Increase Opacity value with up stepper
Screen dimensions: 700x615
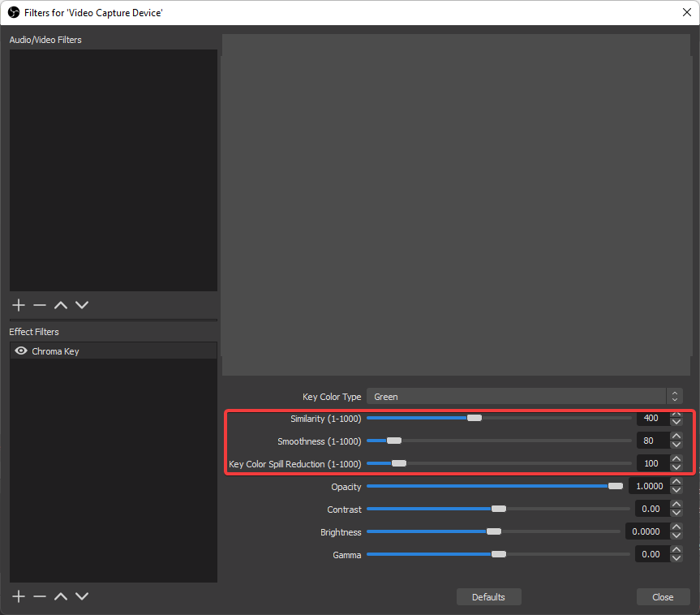tap(676, 482)
